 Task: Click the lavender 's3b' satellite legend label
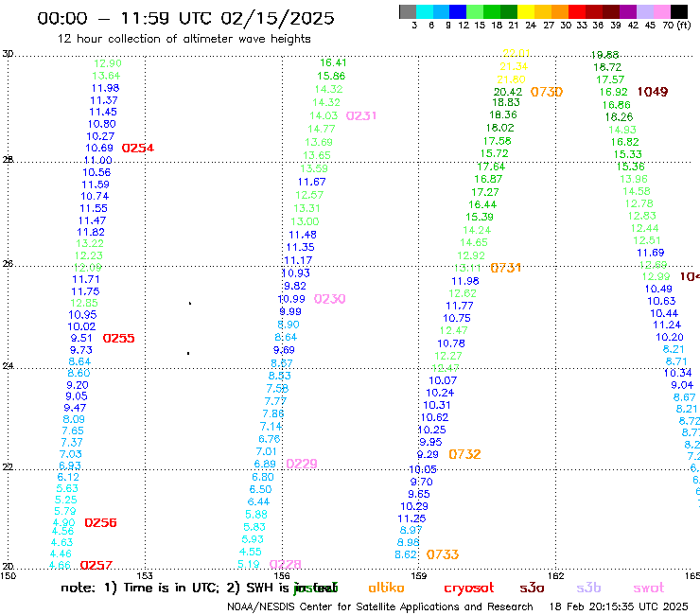[x=588, y=588]
